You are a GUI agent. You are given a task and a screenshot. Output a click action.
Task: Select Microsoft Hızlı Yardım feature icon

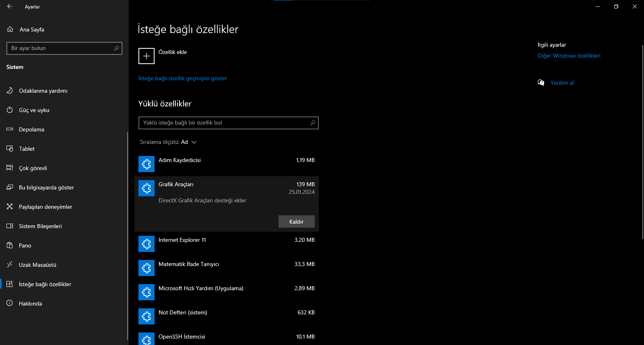[147, 292]
